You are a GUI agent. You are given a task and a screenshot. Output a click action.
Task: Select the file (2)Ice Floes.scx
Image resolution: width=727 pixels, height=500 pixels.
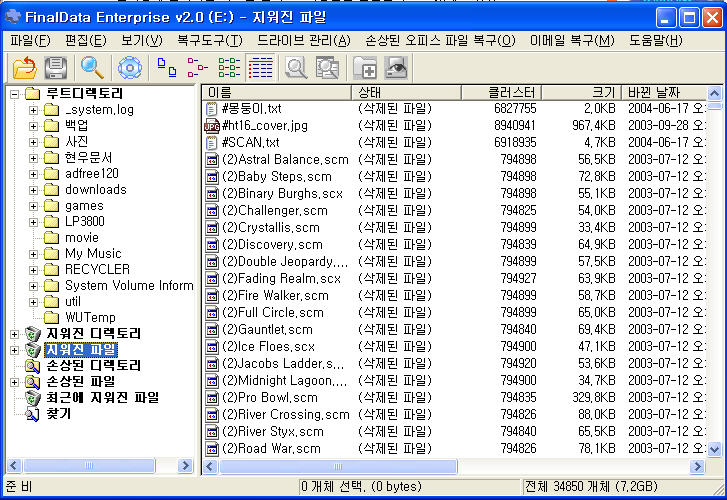268,347
